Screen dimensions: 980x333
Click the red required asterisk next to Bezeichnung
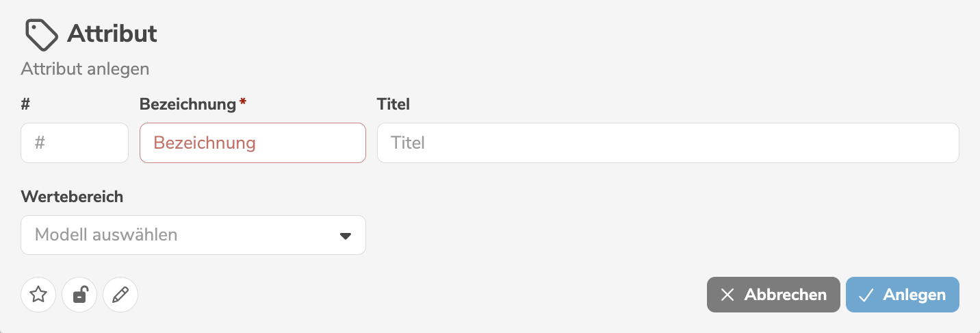(243, 103)
